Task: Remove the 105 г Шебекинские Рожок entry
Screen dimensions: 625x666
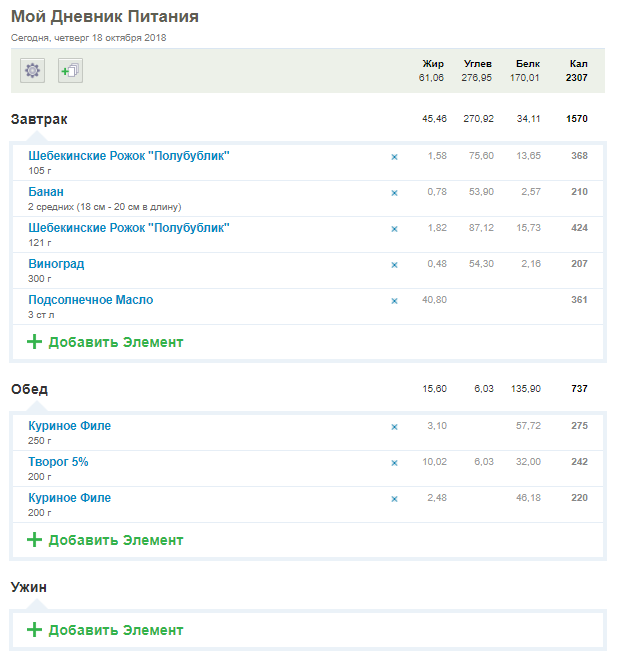Action: point(394,157)
